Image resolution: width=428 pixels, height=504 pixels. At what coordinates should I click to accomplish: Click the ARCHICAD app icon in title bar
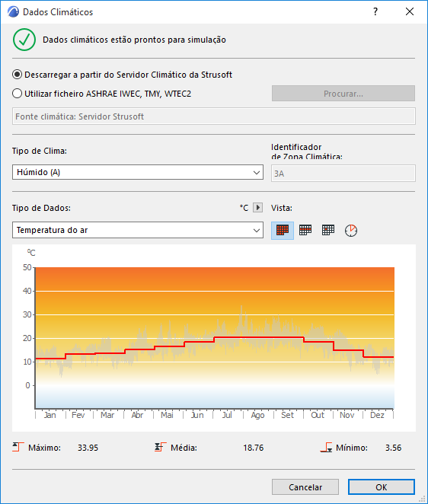point(13,12)
